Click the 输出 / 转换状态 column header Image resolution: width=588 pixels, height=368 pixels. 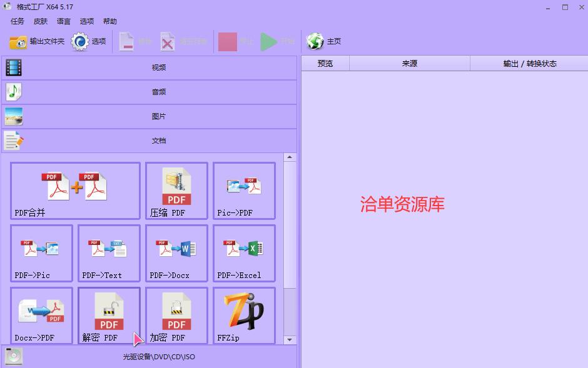pos(529,63)
